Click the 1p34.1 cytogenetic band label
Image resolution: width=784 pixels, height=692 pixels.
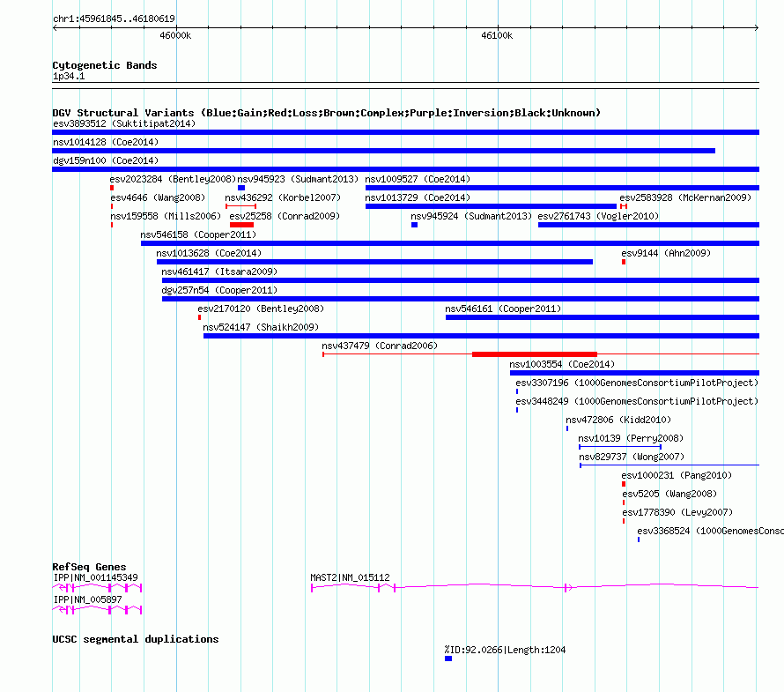click(x=69, y=76)
